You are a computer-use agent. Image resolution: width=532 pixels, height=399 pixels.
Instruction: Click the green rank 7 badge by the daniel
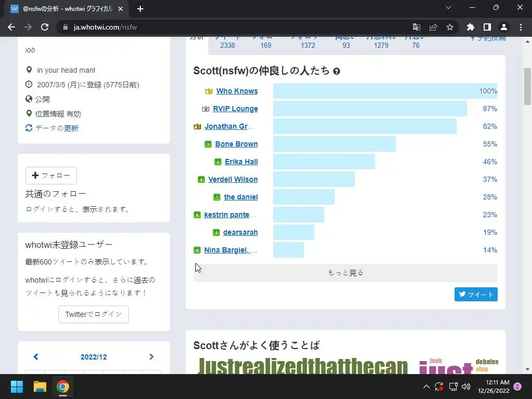217,197
